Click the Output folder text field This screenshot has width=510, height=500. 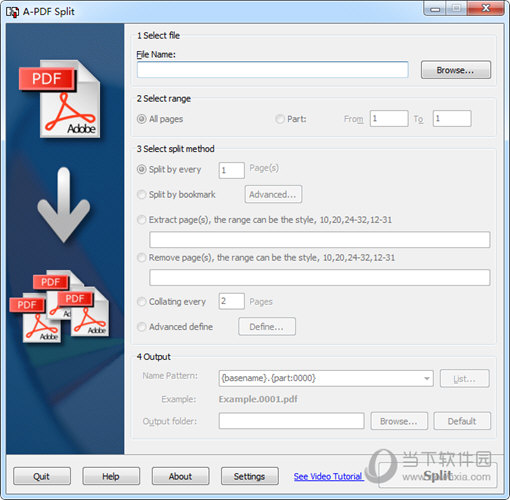pyautogui.click(x=291, y=421)
